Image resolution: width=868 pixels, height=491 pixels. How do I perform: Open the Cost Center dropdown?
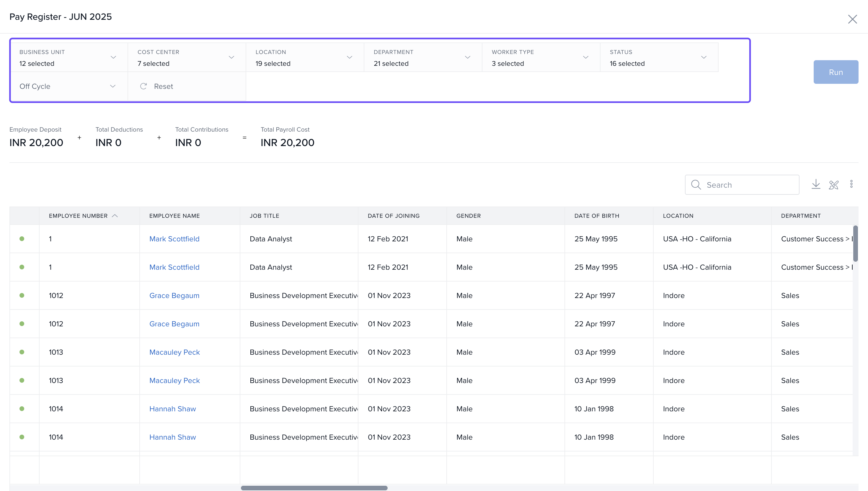pos(231,57)
